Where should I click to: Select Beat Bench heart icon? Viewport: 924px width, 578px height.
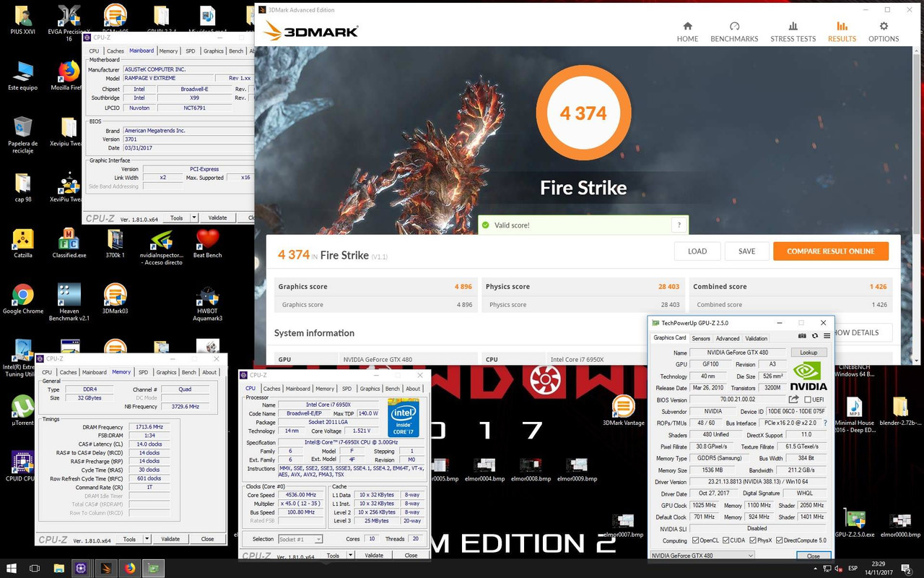[x=207, y=243]
